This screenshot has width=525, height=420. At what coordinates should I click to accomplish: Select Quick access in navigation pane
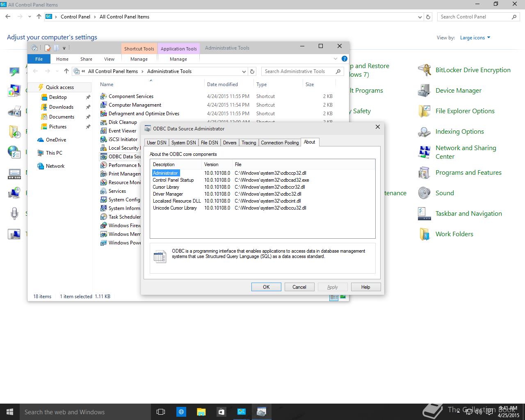click(60, 87)
